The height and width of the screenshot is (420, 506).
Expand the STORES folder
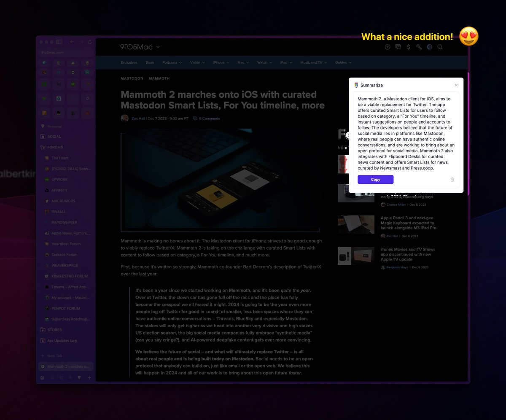click(x=54, y=330)
